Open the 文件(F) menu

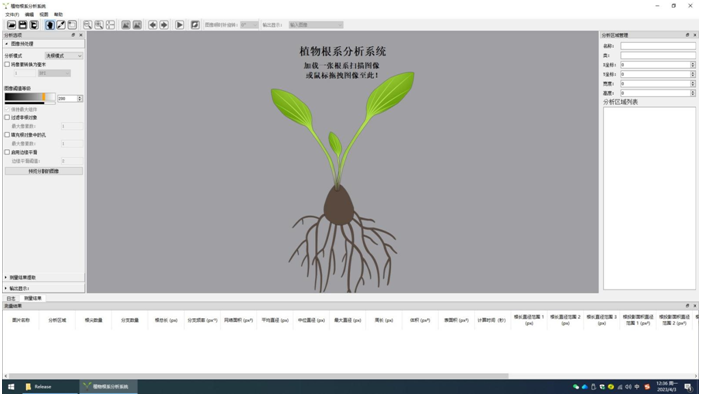(x=12, y=14)
